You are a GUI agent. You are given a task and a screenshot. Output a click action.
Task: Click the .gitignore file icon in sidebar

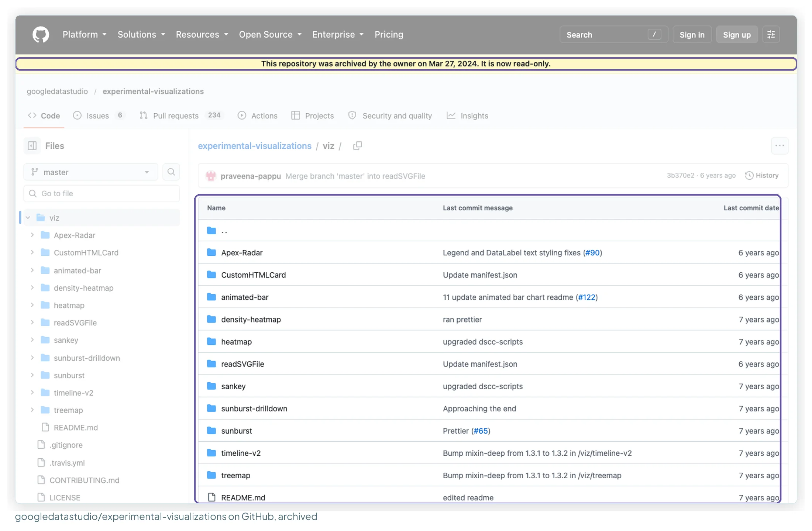pyautogui.click(x=41, y=445)
